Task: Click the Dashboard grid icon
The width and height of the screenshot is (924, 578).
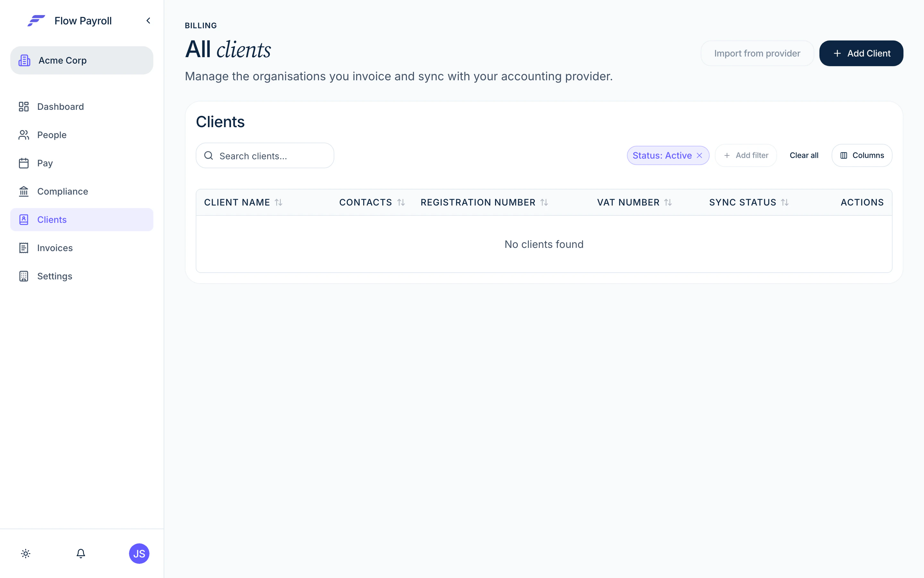Action: (24, 107)
